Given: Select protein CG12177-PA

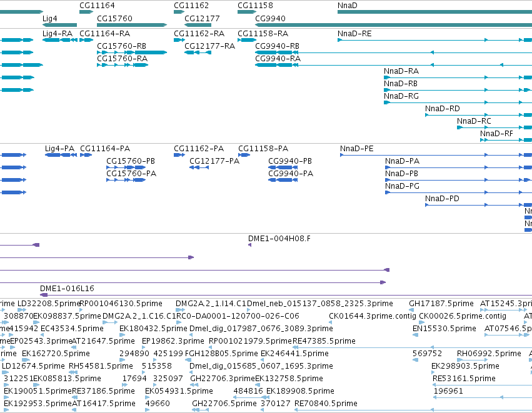Looking at the screenshot, I should pos(199,167).
